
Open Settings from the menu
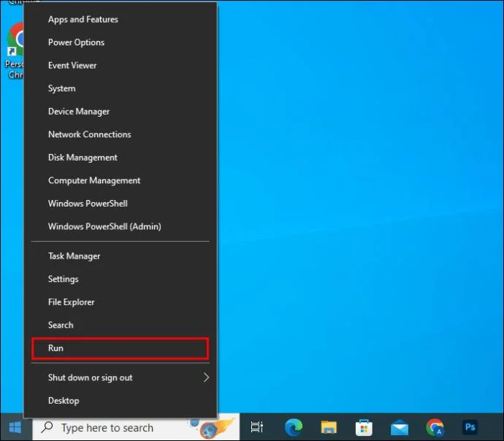pos(121,279)
